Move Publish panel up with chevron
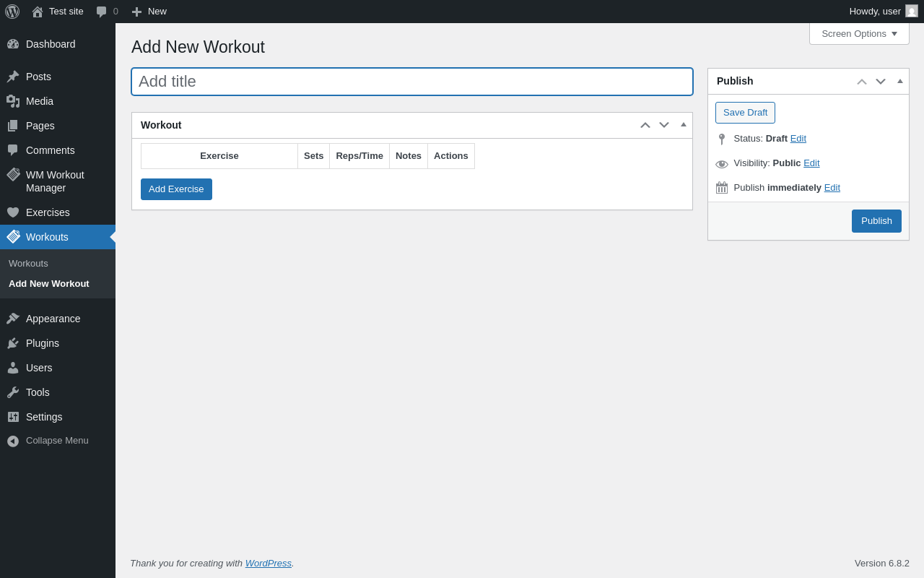Screen dimensions: 924x578 pos(862,82)
